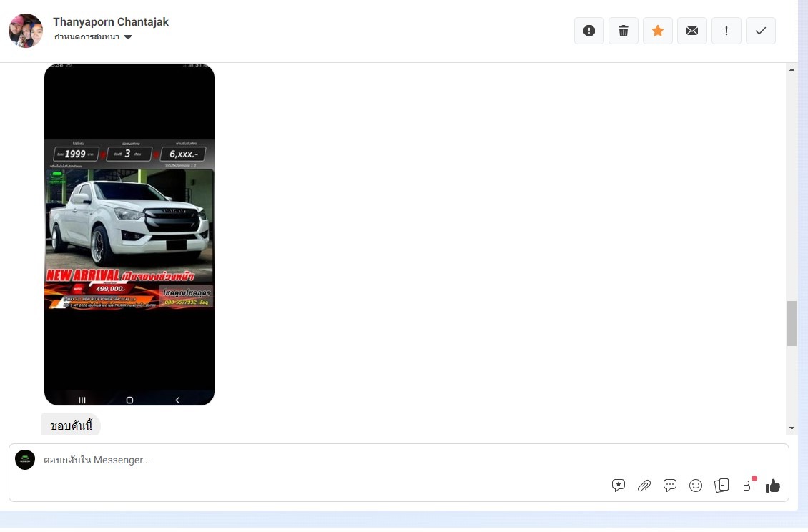Mark conversation unread with envelope icon
Image resolution: width=808 pixels, height=532 pixels.
click(692, 31)
